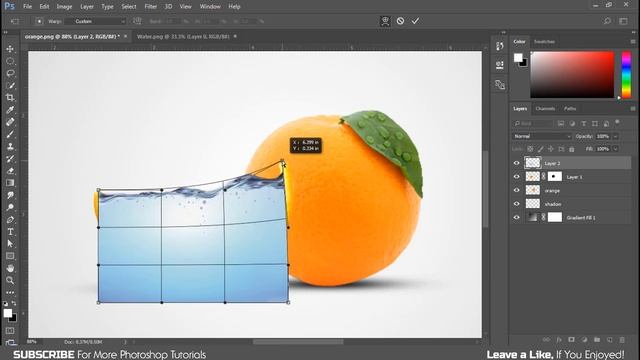The width and height of the screenshot is (640, 360).
Task: Open the File menu
Action: (27, 7)
